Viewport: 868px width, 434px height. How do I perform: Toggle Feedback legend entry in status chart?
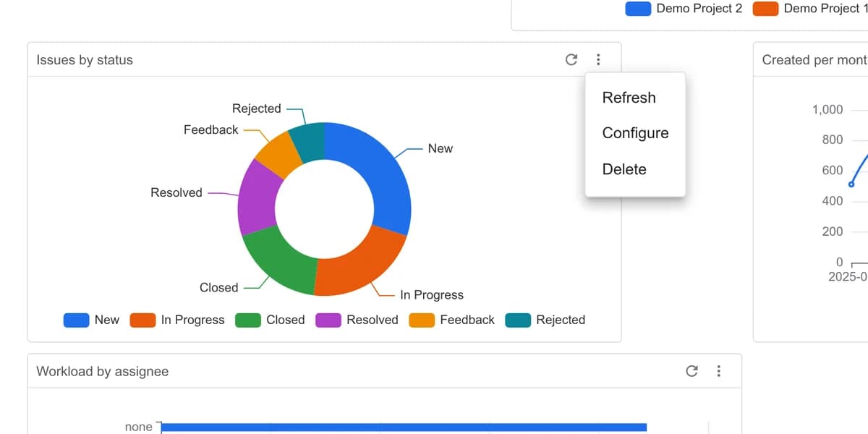pos(452,320)
